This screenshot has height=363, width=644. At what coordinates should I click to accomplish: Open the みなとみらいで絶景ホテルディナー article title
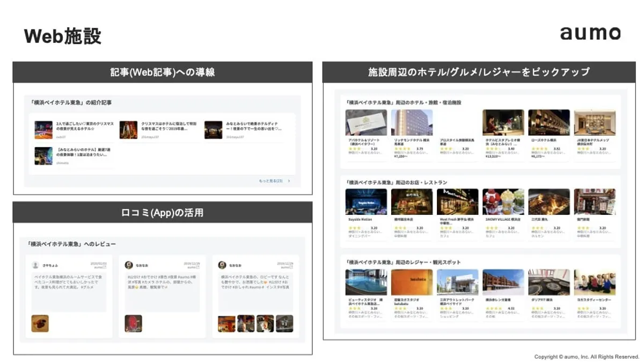point(253,126)
